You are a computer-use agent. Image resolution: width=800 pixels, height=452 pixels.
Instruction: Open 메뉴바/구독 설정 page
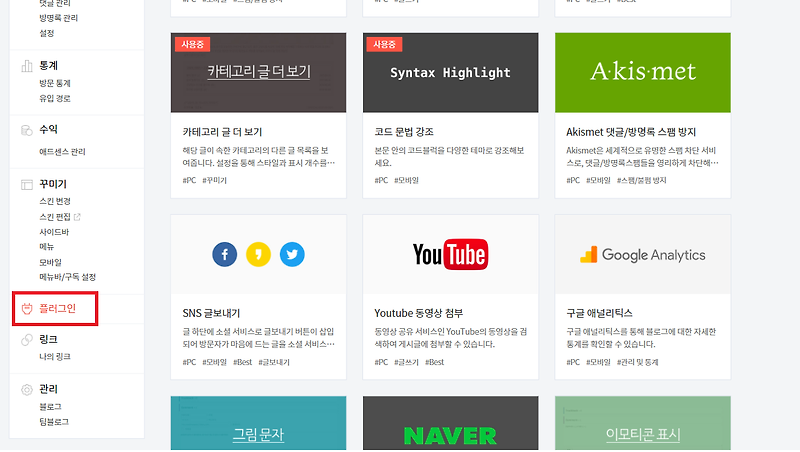[x=68, y=277]
